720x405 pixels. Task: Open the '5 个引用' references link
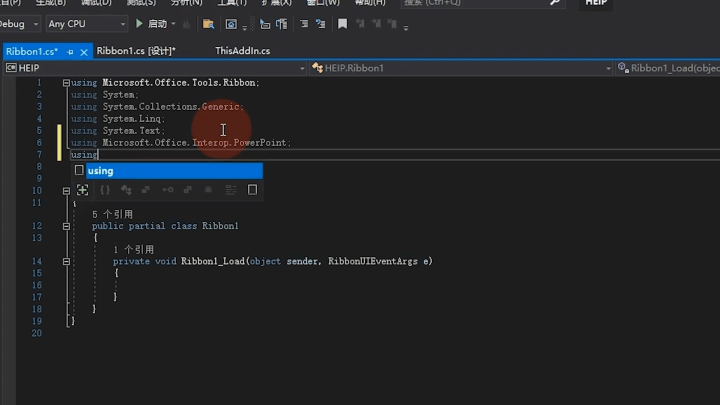pos(112,214)
